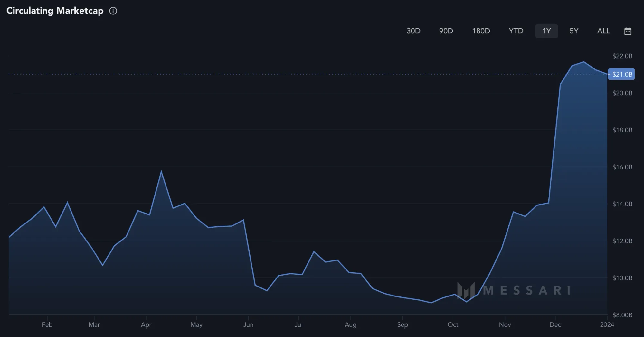Click the $21.0B current value label

[621, 74]
